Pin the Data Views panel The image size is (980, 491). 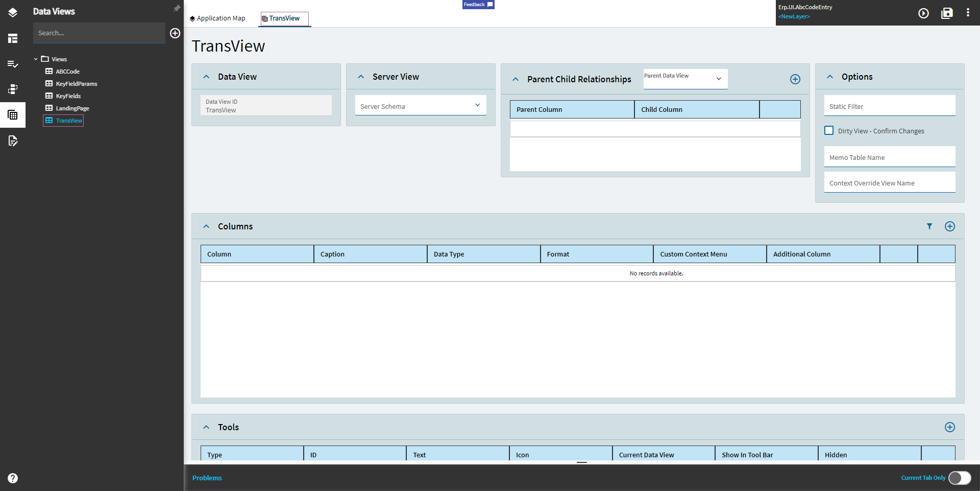(x=177, y=8)
